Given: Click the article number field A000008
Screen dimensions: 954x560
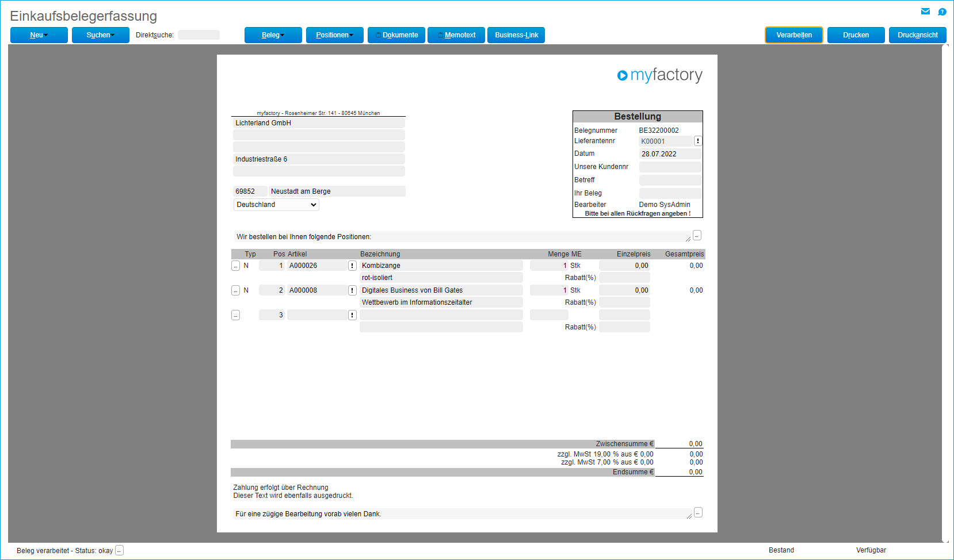Looking at the screenshot, I should 317,290.
